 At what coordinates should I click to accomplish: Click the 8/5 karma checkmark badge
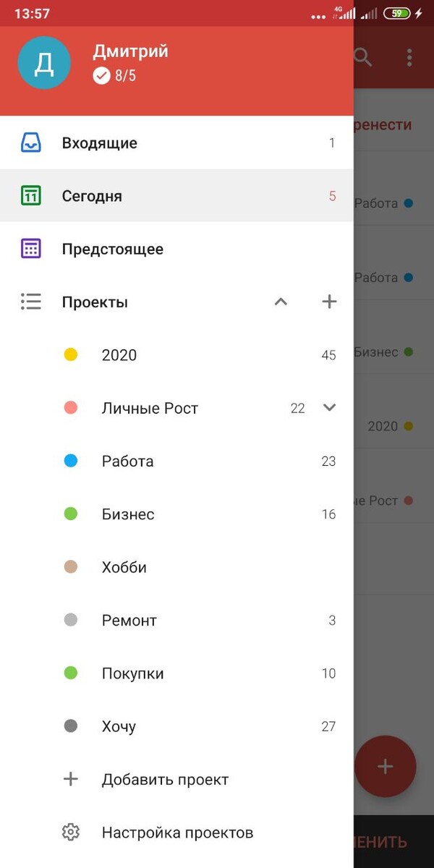tap(101, 75)
